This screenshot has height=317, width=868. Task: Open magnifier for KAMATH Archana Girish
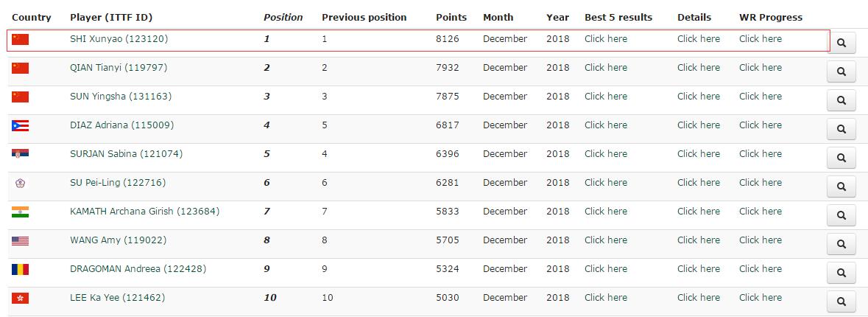(841, 215)
